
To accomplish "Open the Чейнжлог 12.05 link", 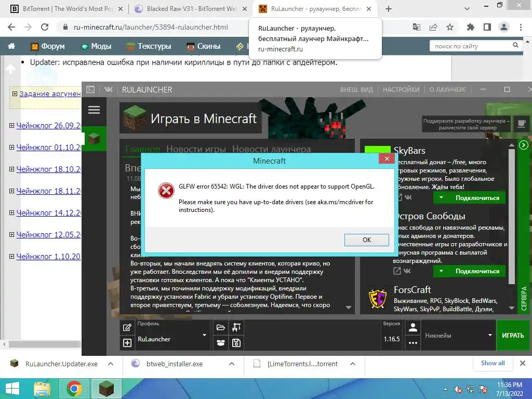I will point(48,234).
